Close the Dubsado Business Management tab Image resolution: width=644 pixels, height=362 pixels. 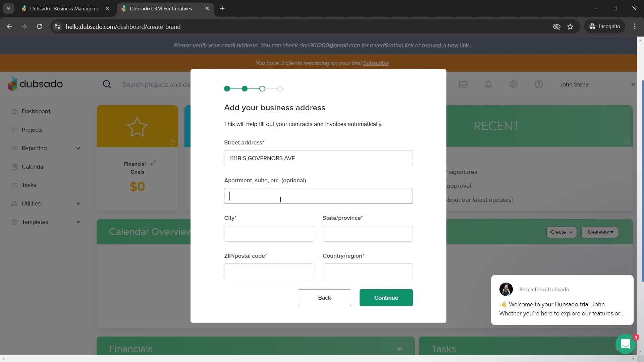pos(107,8)
